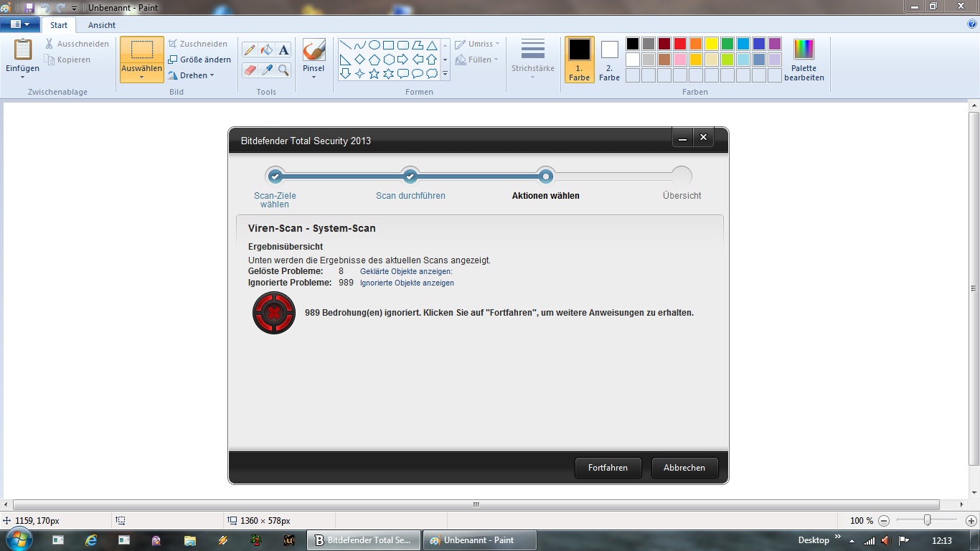This screenshot has height=551, width=980.
Task: Click Scan-Ziele wählen step
Action: click(x=275, y=199)
